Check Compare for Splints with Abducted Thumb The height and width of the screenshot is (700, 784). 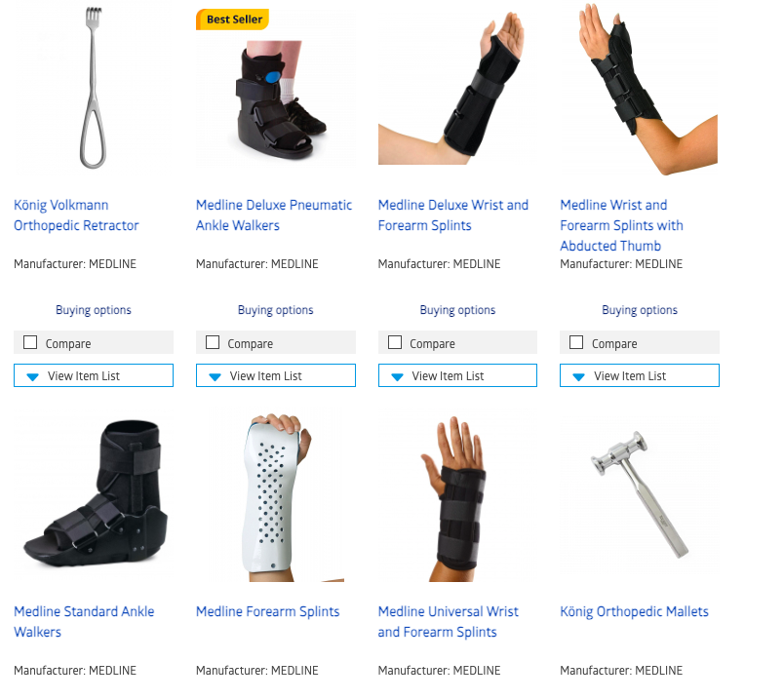pos(576,342)
